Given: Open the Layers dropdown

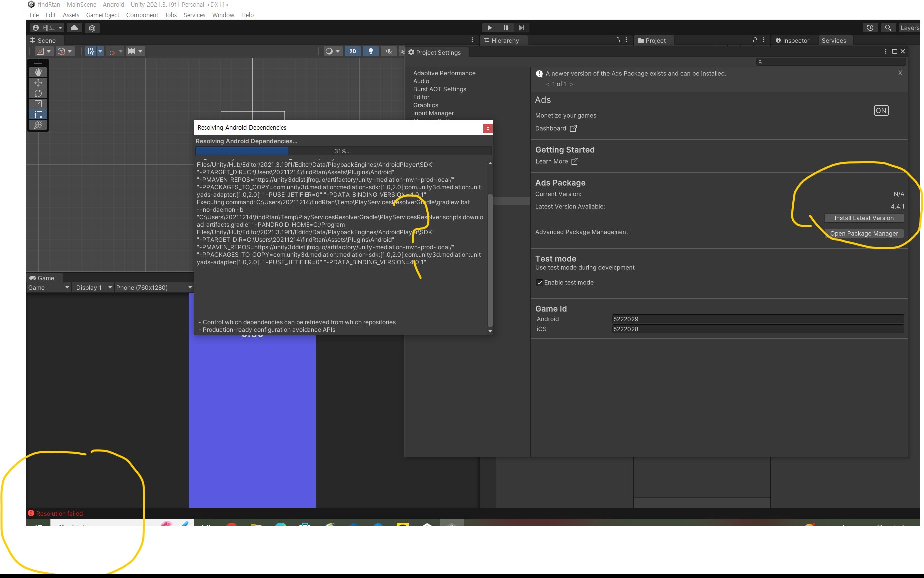Looking at the screenshot, I should pyautogui.click(x=909, y=28).
